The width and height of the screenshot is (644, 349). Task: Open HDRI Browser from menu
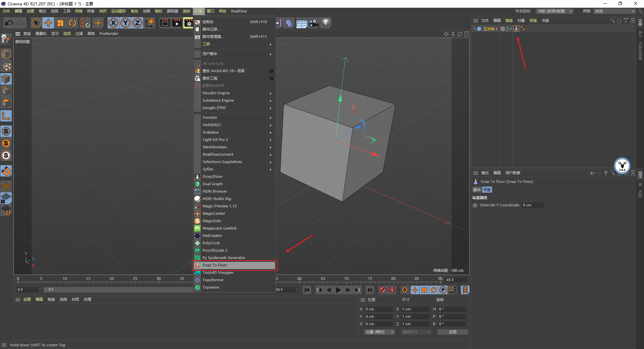click(x=234, y=191)
